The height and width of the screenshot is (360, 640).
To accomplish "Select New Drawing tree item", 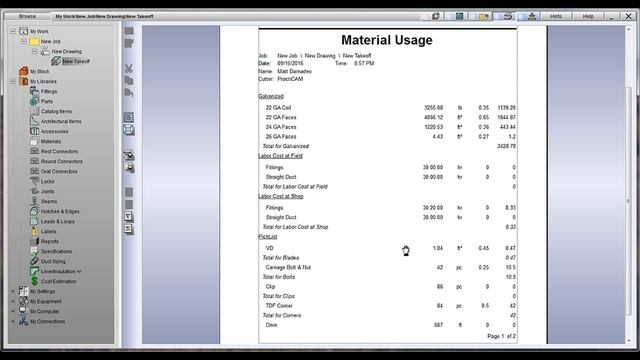I will 67,51.
